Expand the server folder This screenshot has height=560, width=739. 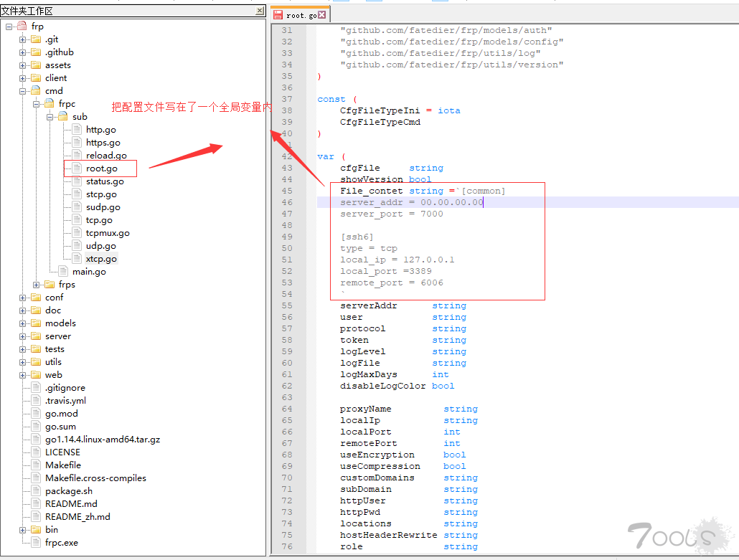[23, 337]
